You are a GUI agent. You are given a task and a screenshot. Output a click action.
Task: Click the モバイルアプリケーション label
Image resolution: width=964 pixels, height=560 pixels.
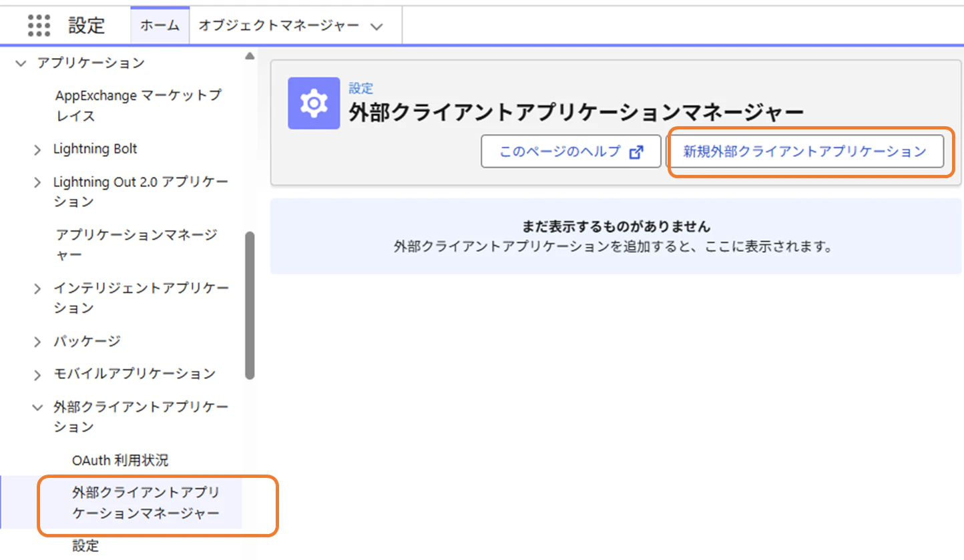(x=134, y=374)
